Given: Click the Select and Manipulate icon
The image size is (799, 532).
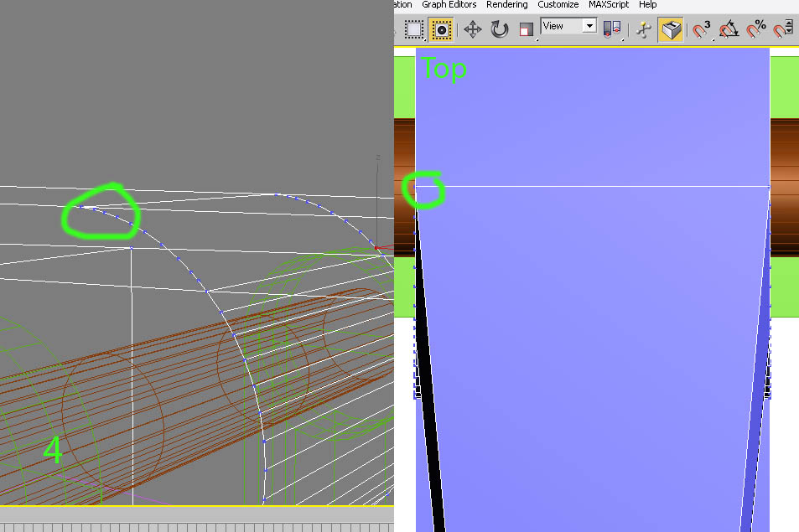Looking at the screenshot, I should point(644,29).
